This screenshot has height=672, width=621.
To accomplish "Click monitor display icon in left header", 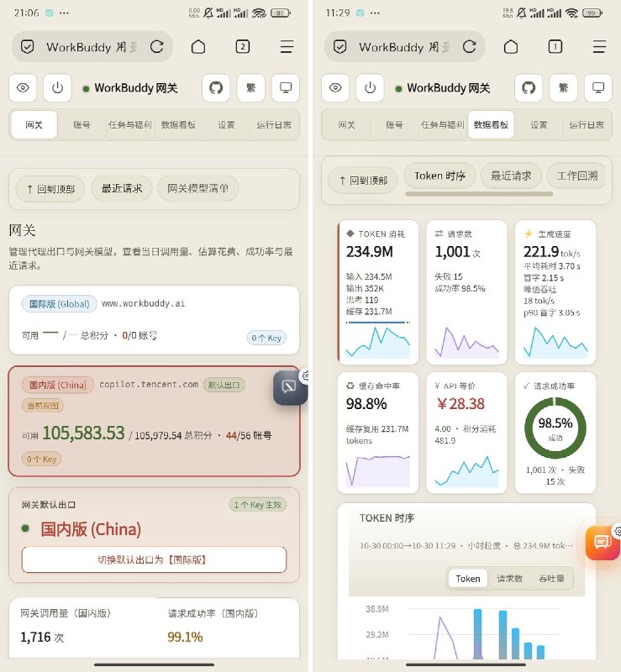I will [x=286, y=88].
